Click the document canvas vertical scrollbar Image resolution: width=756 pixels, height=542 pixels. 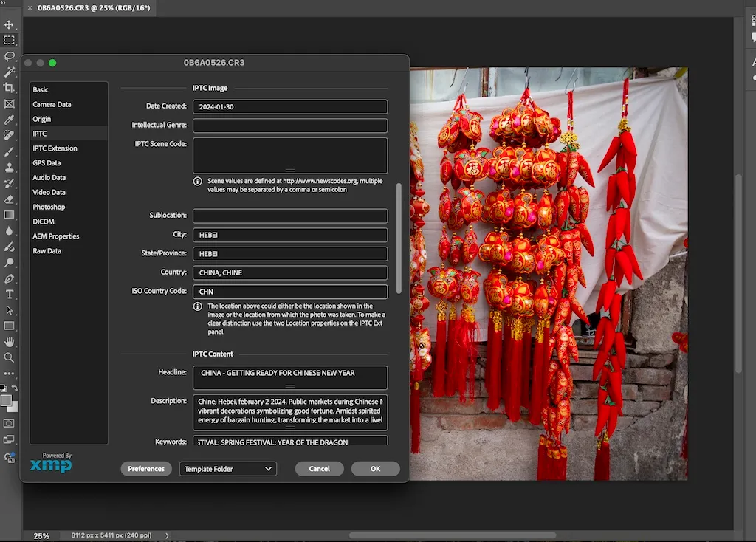click(x=738, y=273)
